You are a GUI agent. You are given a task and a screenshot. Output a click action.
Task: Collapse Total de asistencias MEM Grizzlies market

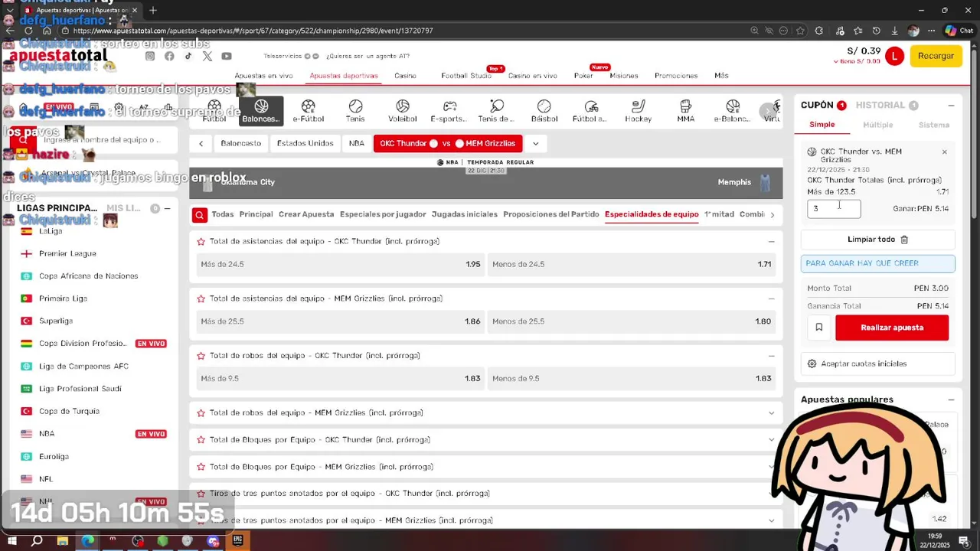pyautogui.click(x=771, y=298)
